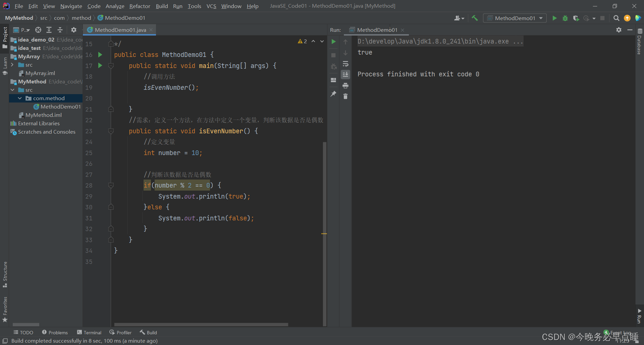Click the Project panel horizontal scrollbar
644x345 pixels.
point(26,324)
